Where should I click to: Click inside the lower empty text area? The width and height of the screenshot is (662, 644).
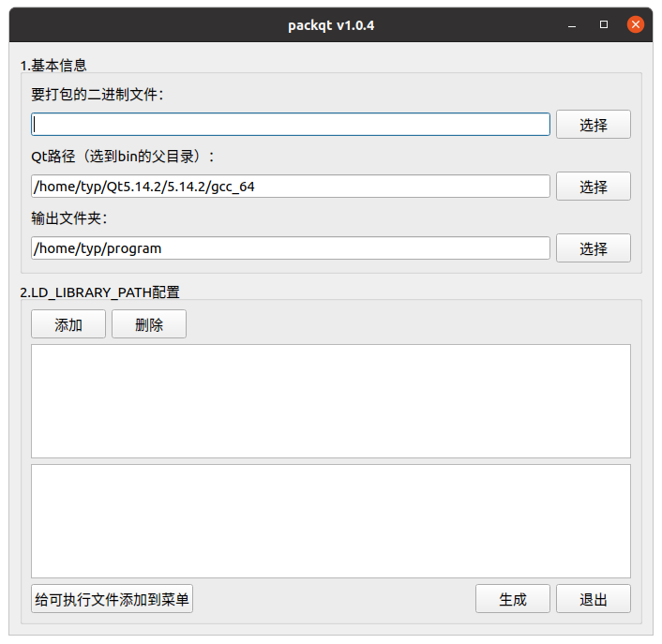point(331,521)
